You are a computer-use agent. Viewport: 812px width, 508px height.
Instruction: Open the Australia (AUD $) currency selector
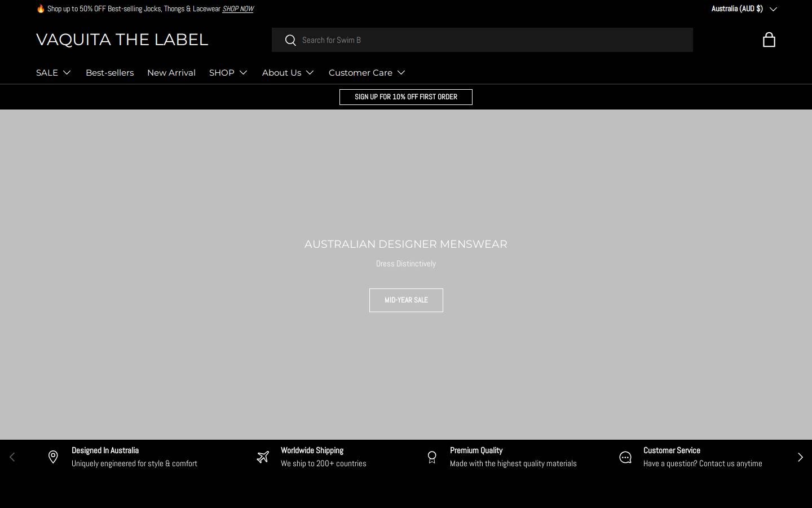(x=744, y=8)
